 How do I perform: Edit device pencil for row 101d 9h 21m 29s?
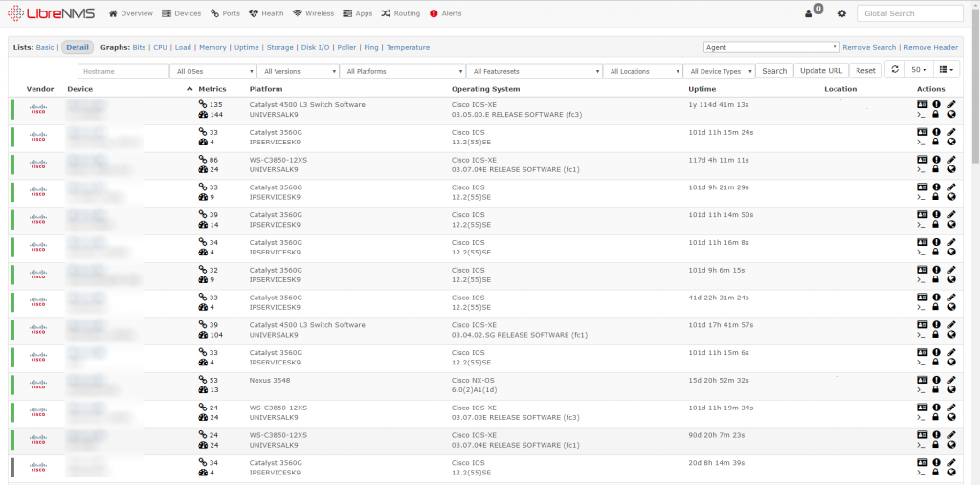(951, 187)
